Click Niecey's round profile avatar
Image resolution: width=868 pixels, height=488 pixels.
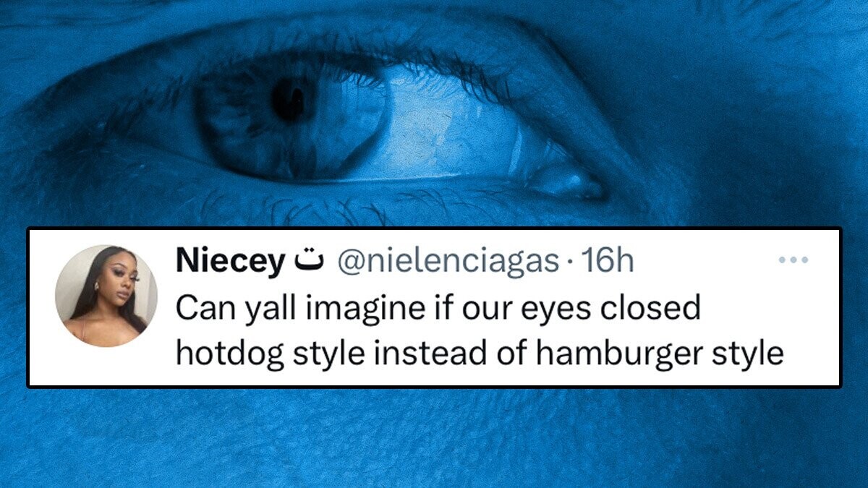(106, 296)
